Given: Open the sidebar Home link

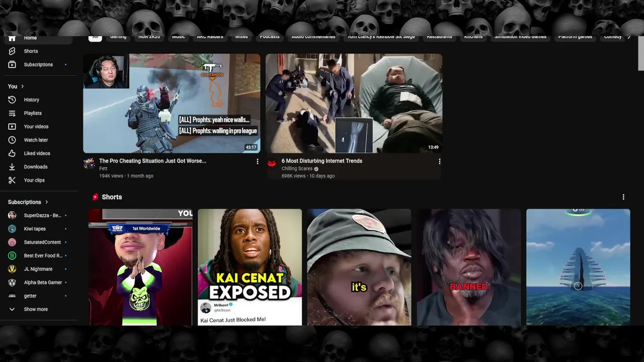Looking at the screenshot, I should pos(31,39).
